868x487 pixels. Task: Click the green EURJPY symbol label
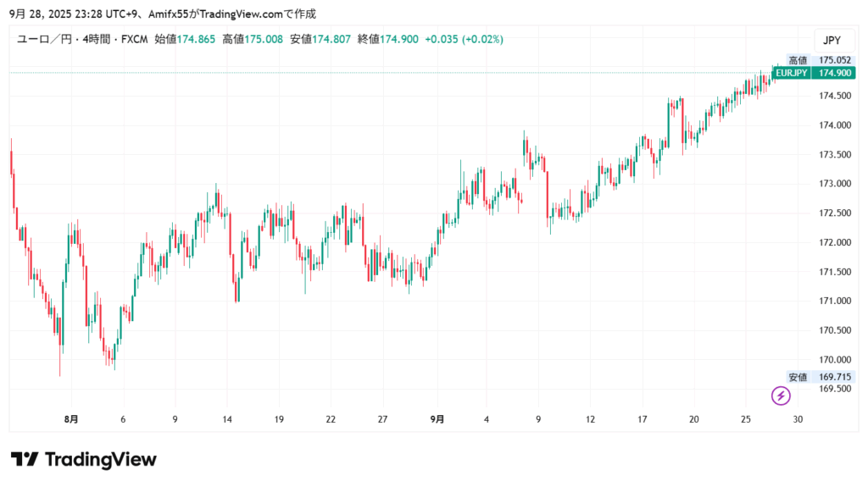(x=791, y=74)
